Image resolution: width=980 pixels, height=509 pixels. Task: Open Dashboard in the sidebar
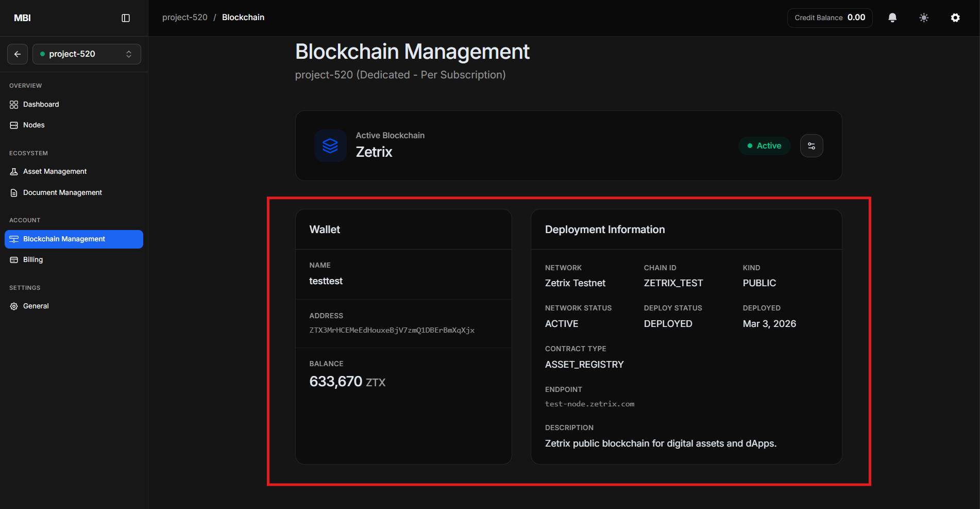pos(41,105)
